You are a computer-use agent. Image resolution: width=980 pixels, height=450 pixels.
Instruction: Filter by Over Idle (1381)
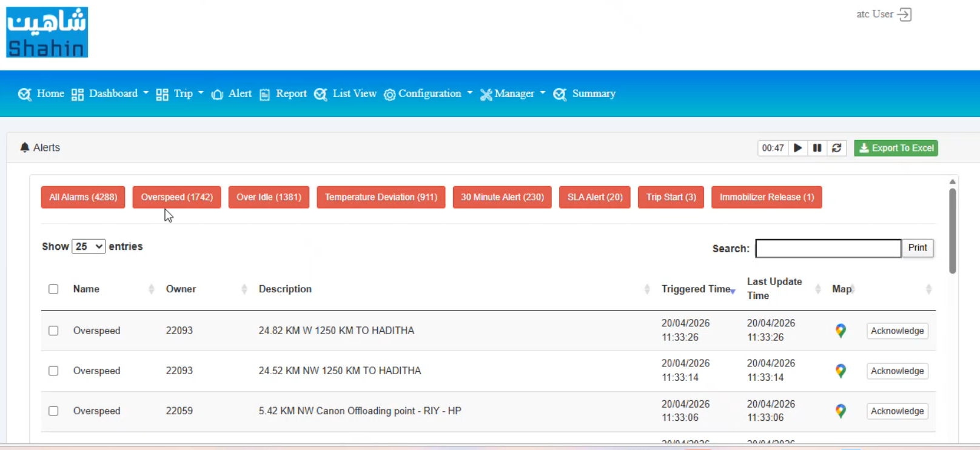point(269,197)
